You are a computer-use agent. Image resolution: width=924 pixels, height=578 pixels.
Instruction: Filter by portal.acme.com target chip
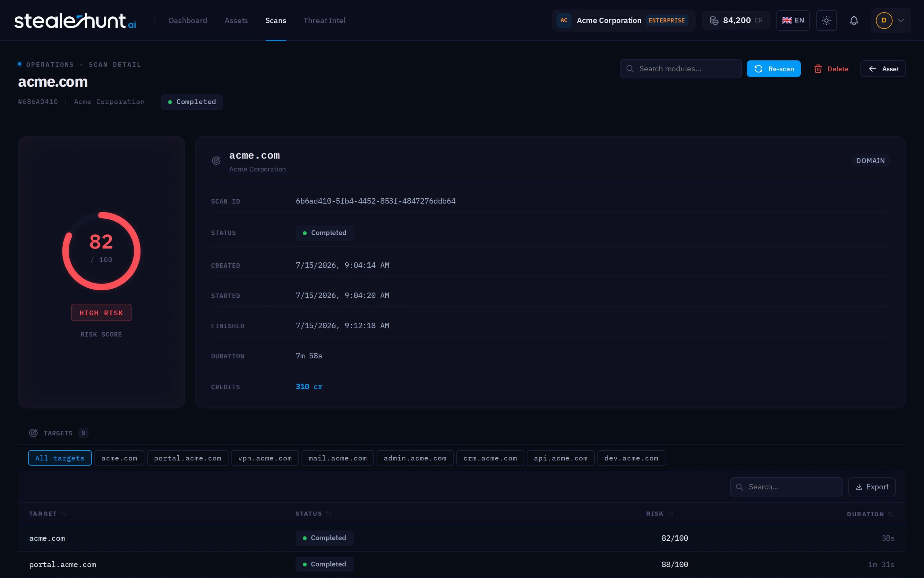click(x=187, y=458)
